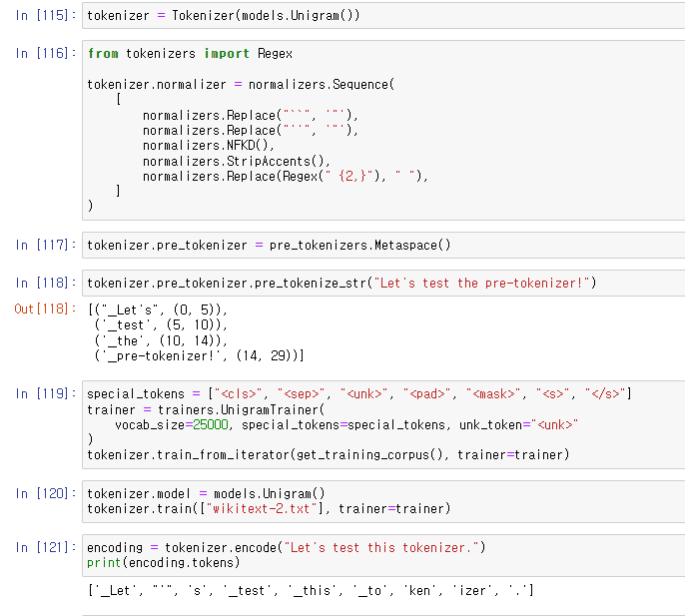The image size is (685, 616).
Task: Click cell In [120] training on wikitext-2.txt
Action: click(x=383, y=501)
